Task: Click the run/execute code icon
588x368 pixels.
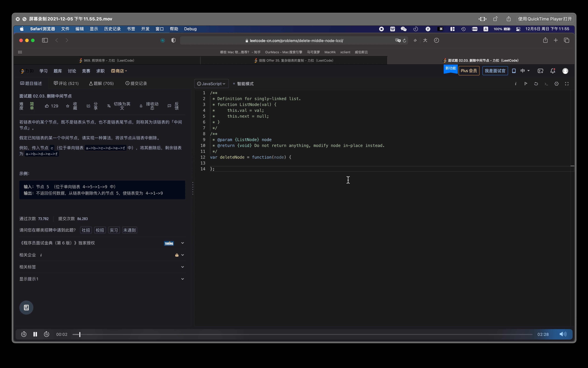Action: [x=525, y=83]
